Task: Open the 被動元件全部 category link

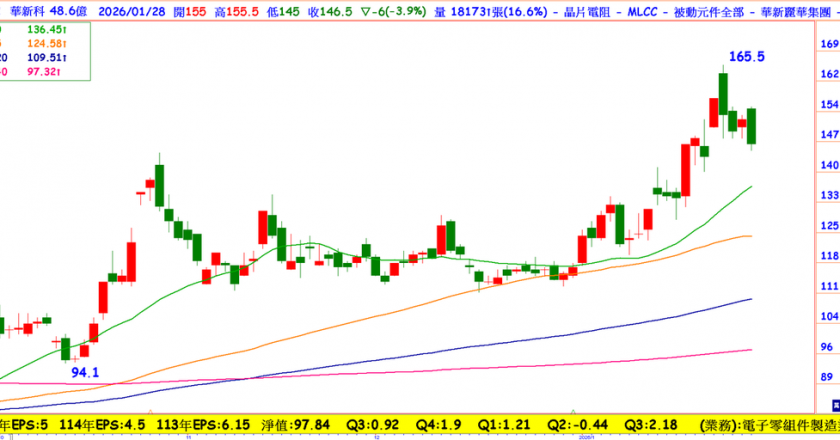Action: [709, 11]
